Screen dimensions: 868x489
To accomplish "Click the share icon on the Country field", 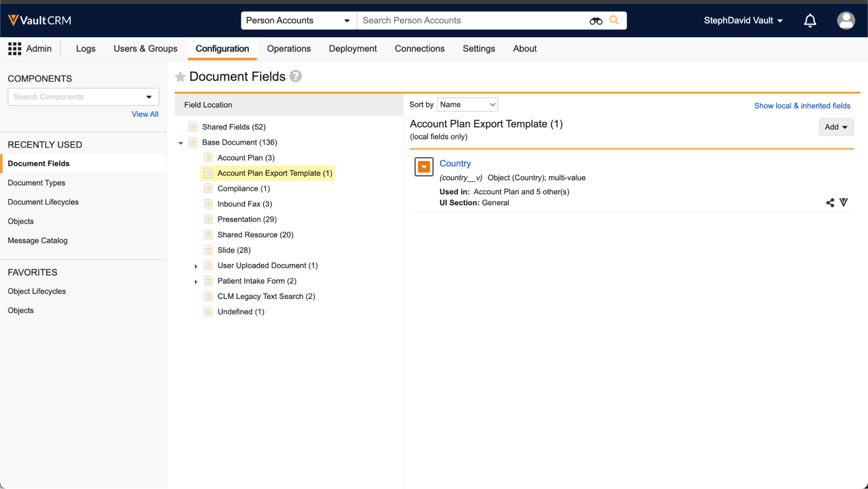I will [830, 203].
